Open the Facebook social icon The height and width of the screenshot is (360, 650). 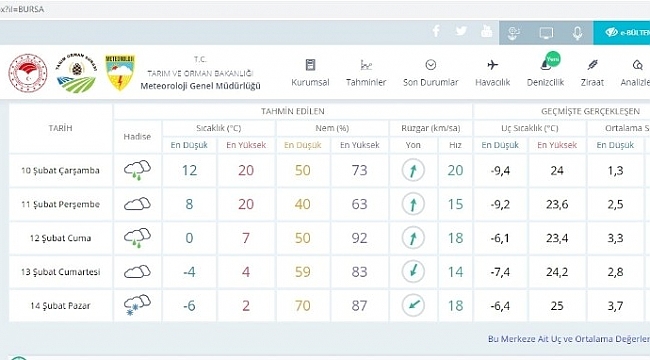tap(436, 31)
